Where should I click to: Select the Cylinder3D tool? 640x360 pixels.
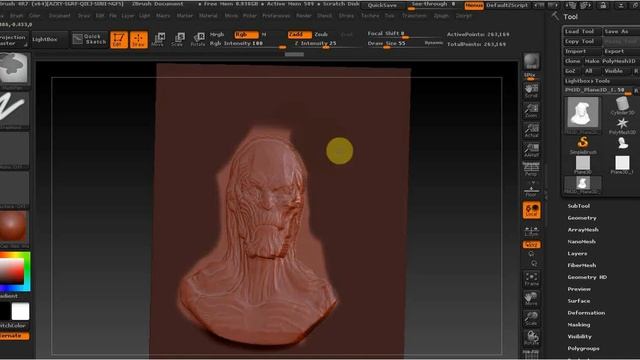(x=622, y=106)
